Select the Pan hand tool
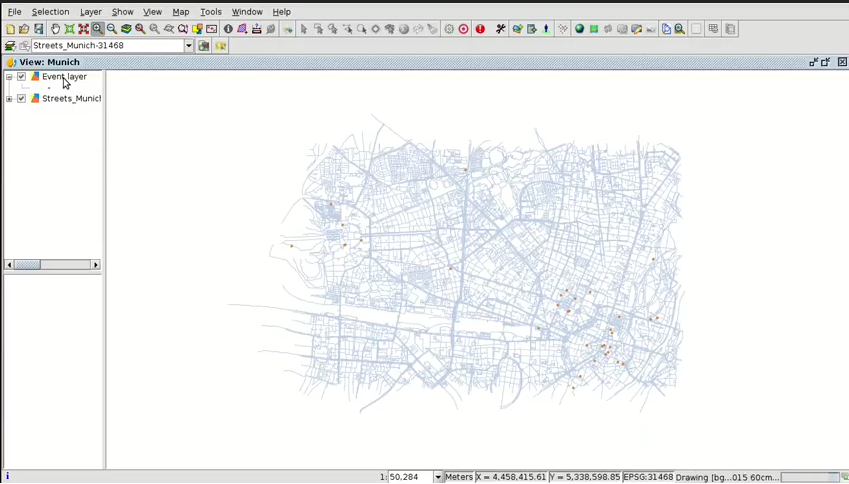This screenshot has width=849, height=484. 55,29
